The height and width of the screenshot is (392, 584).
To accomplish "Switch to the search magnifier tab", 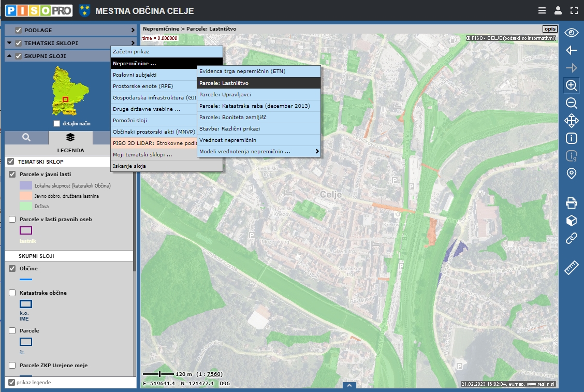I will click(26, 137).
